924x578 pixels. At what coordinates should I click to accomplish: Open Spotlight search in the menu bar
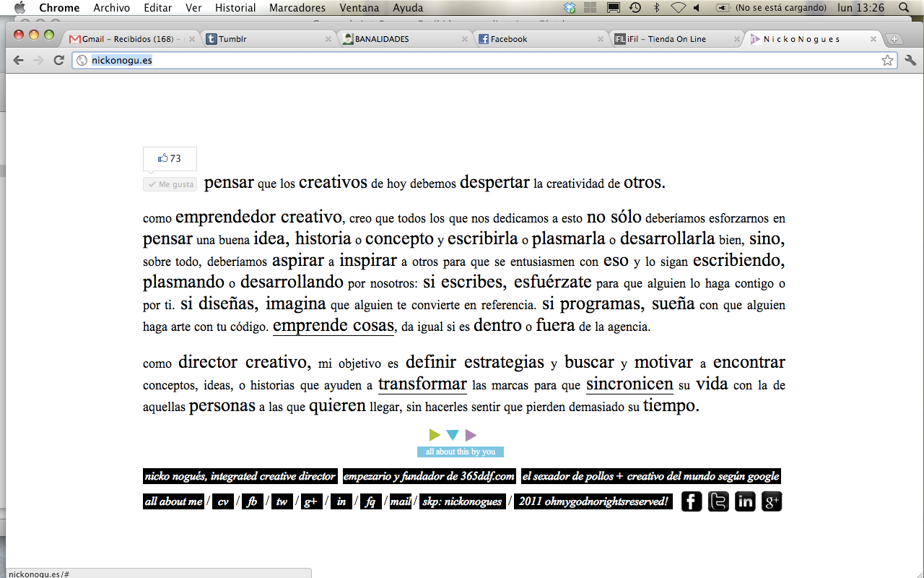(904, 8)
